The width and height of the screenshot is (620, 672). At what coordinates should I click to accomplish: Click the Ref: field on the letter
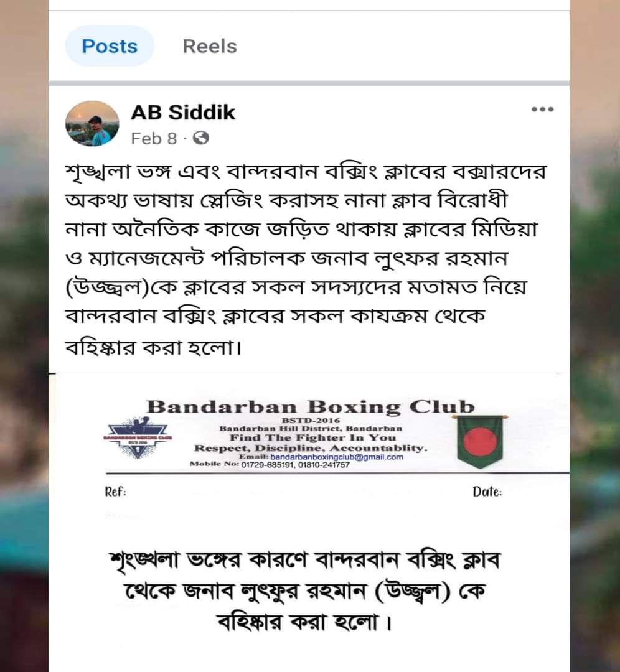(x=116, y=492)
